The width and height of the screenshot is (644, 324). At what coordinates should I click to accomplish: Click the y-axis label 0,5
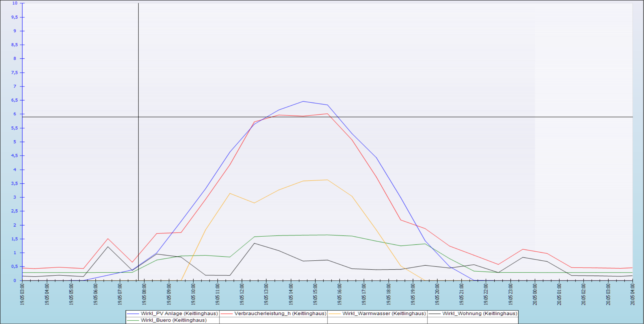click(14, 266)
